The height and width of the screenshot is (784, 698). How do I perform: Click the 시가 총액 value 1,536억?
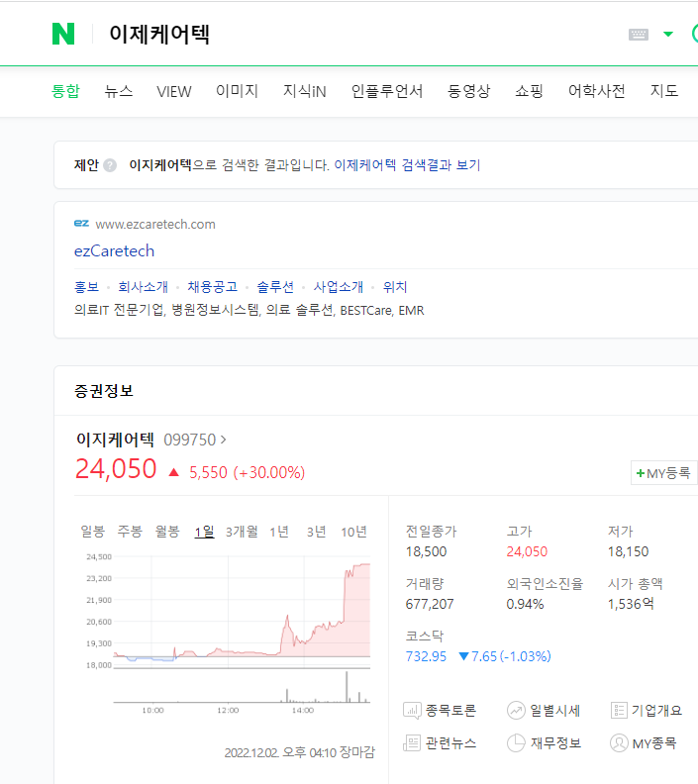pyautogui.click(x=631, y=604)
